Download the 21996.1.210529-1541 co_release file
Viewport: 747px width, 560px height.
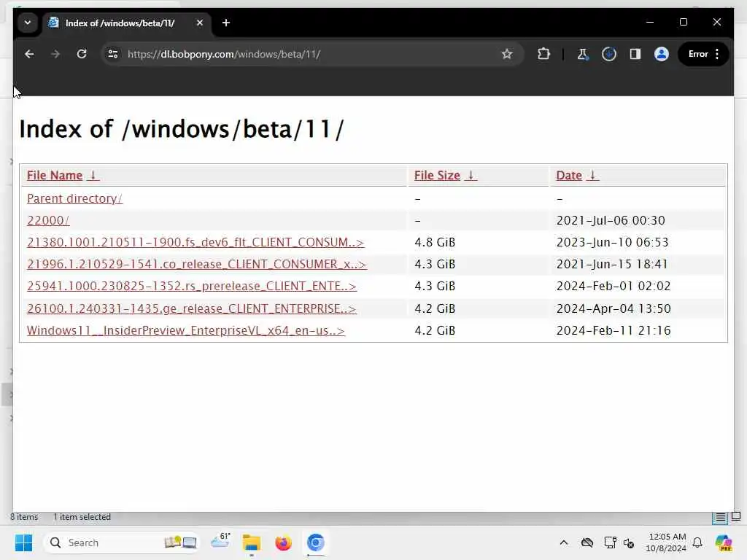[197, 264]
